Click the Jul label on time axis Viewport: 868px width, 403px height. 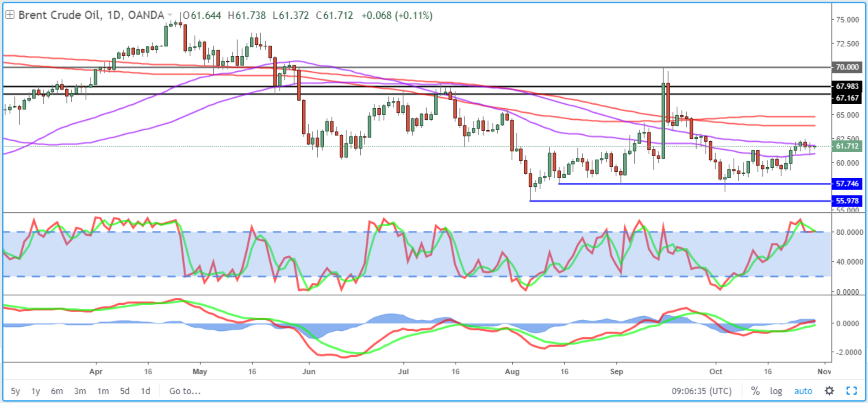point(403,371)
